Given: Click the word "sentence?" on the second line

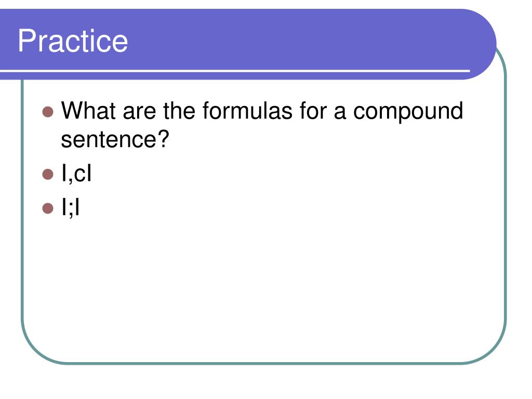Looking at the screenshot, I should (x=115, y=139).
